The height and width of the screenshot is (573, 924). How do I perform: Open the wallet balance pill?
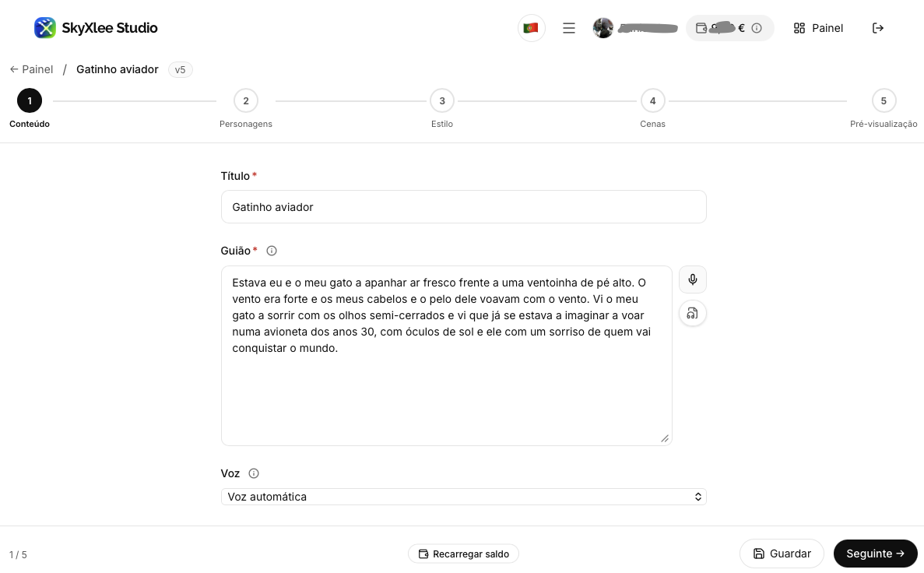click(x=729, y=28)
